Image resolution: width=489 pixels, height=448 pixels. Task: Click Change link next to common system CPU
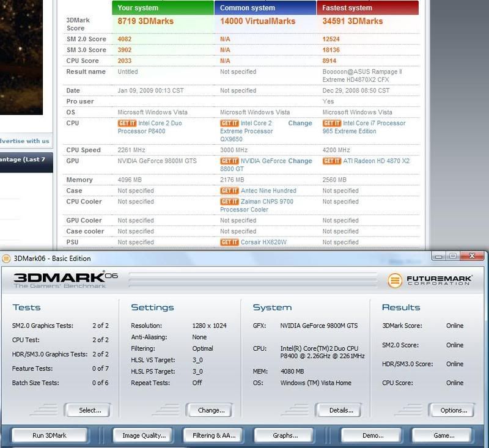[x=300, y=123]
